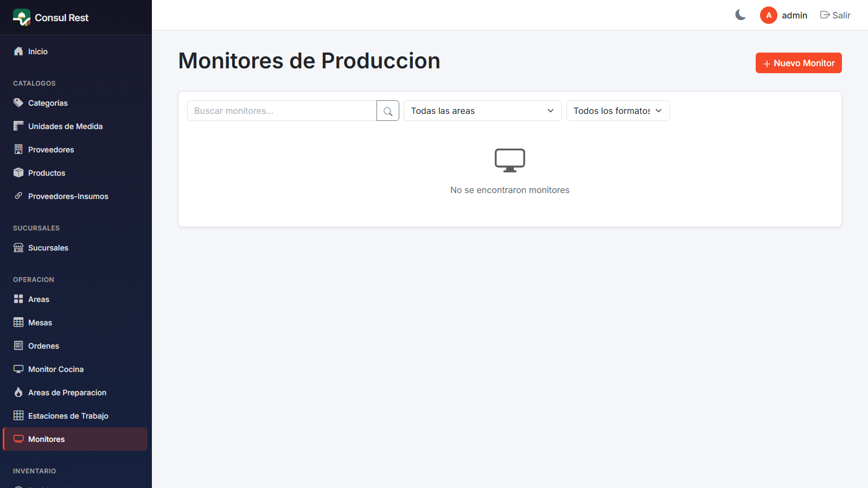The width and height of the screenshot is (868, 488).
Task: Open Mesas in the sidebar
Action: [75, 323]
